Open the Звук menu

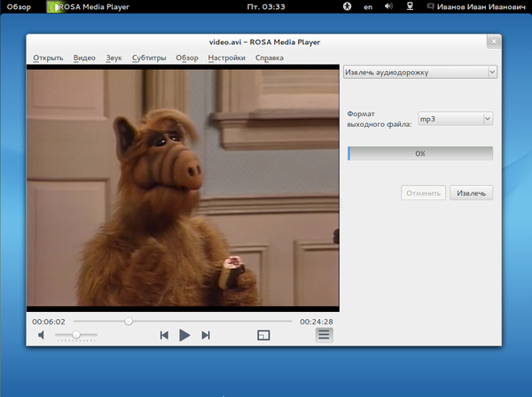tap(113, 58)
